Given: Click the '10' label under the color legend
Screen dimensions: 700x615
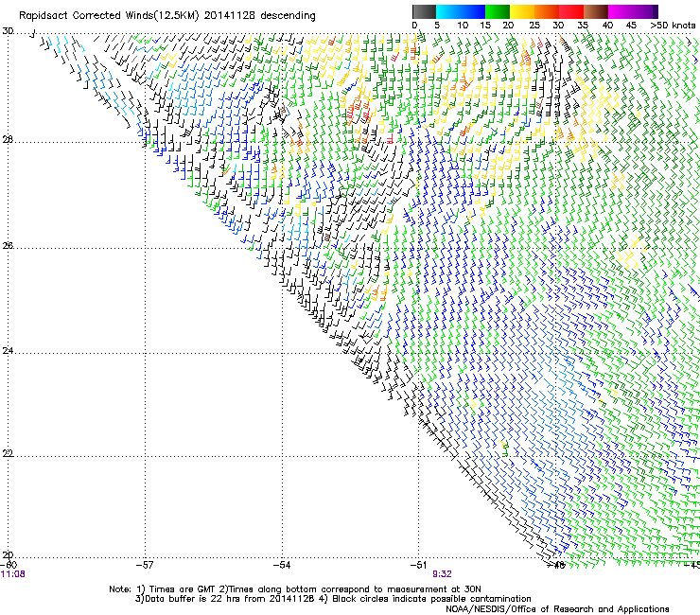Looking at the screenshot, I should (x=463, y=25).
